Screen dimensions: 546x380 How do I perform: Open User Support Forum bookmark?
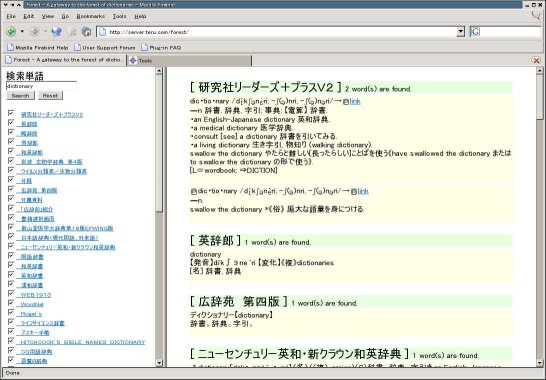[x=105, y=47]
